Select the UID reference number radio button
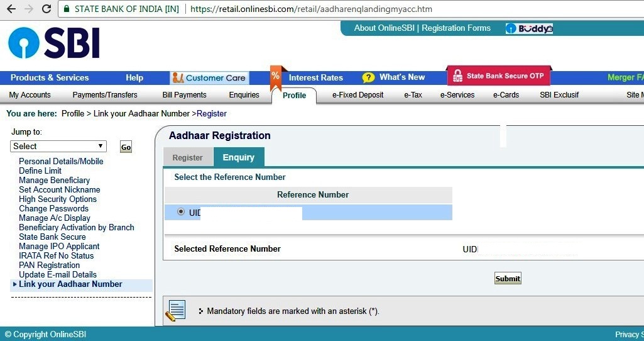 (181, 212)
